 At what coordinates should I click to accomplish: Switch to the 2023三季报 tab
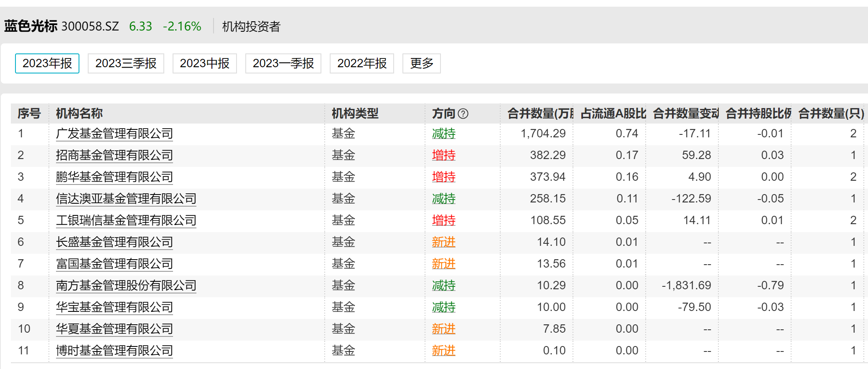126,63
